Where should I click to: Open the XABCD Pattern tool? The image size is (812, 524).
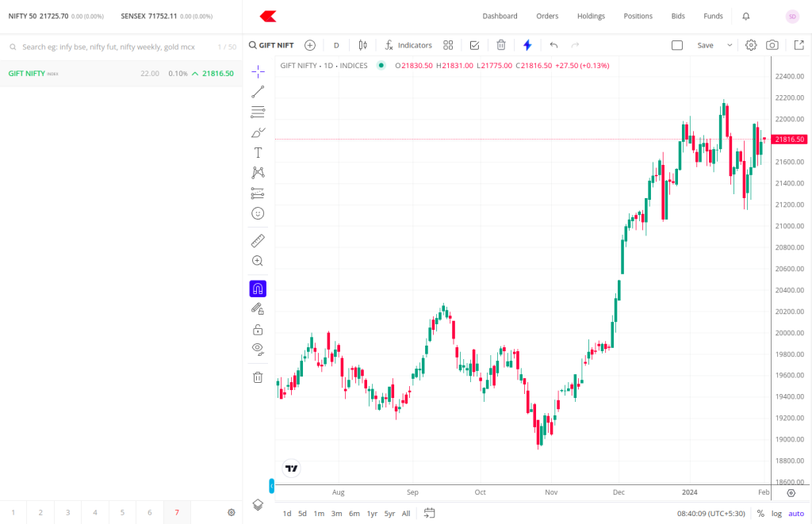(x=258, y=172)
